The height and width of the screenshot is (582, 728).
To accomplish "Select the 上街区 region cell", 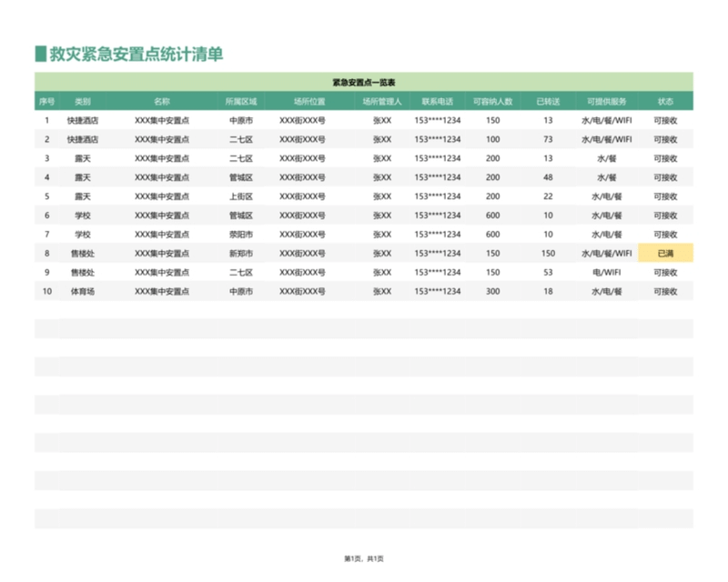I will [241, 196].
